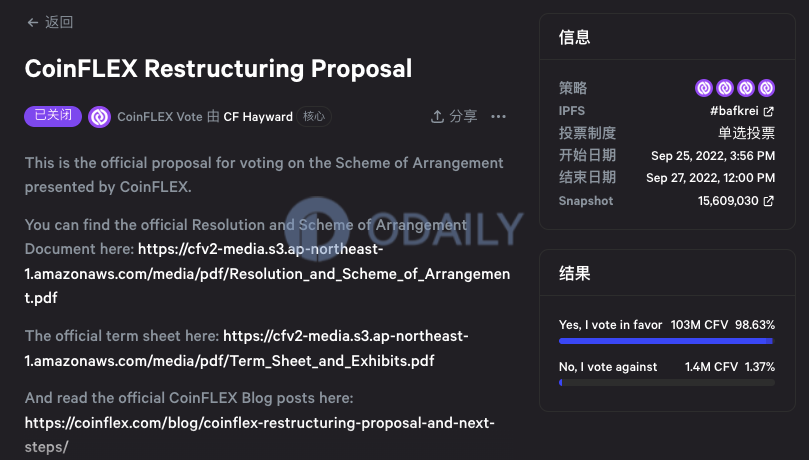Screen dimensions: 809x460
Task: Click the CF Hayward author name
Action: pyautogui.click(x=258, y=117)
